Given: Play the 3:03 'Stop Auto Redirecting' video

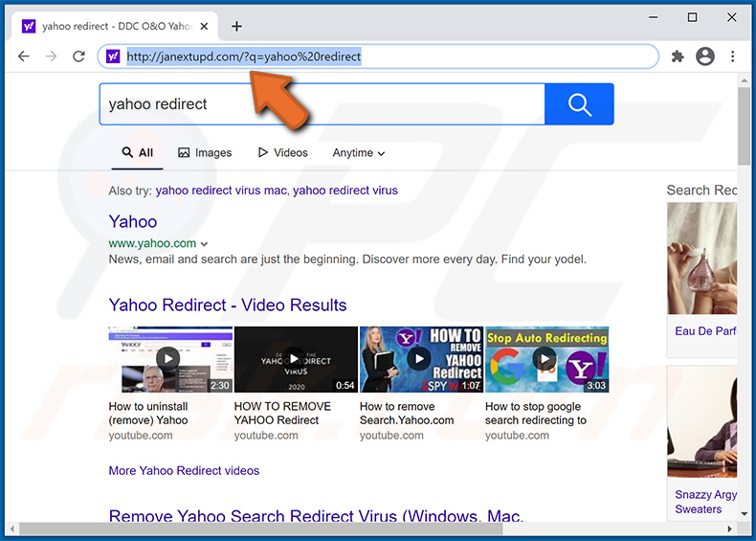Looking at the screenshot, I should [x=546, y=359].
